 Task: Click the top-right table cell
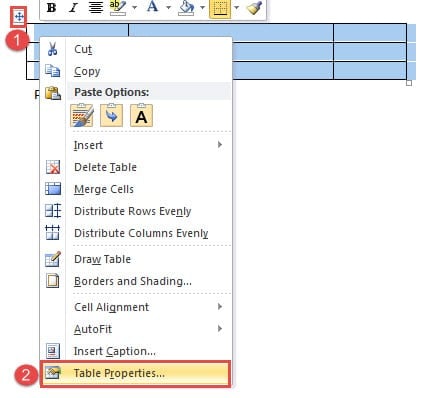pos(370,33)
